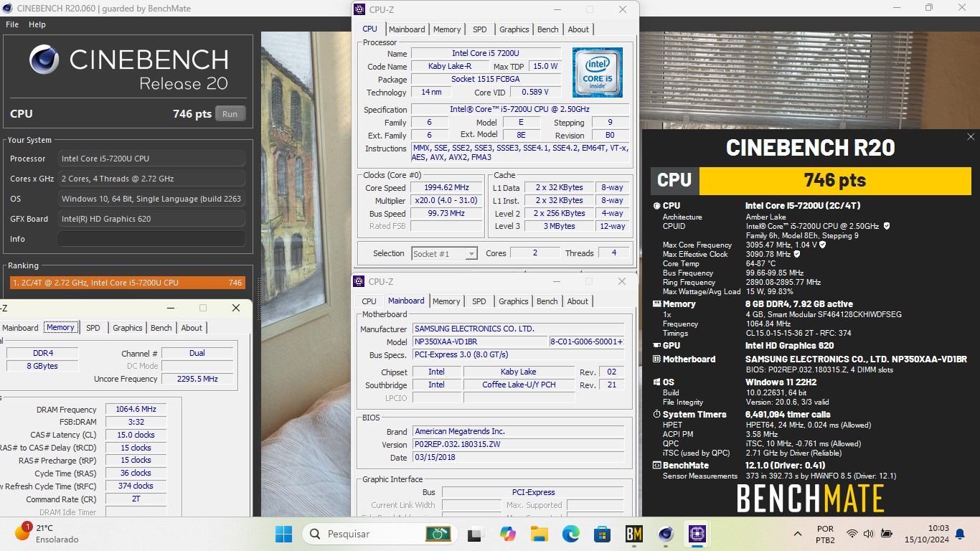Click the Wi-Fi network tray icon

tap(852, 534)
